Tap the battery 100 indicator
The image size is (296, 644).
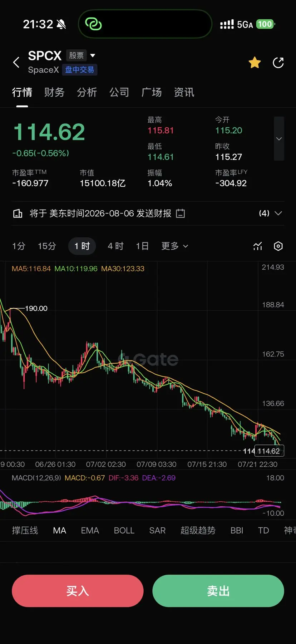[266, 24]
